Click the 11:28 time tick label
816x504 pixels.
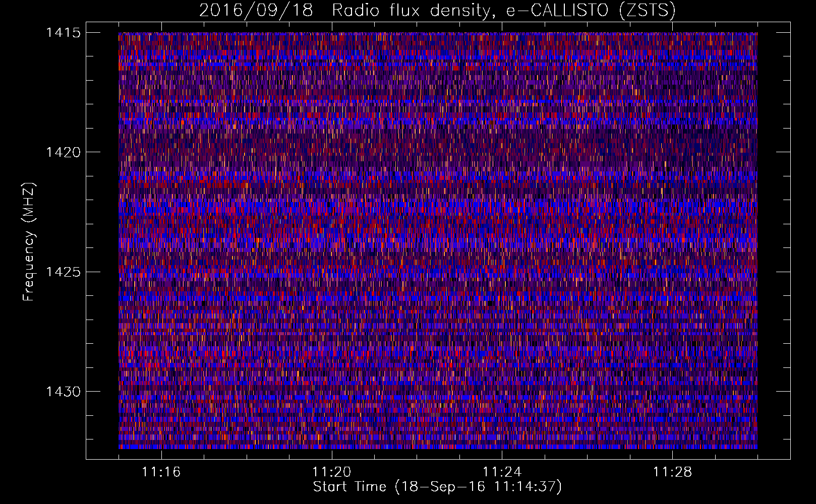click(672, 472)
